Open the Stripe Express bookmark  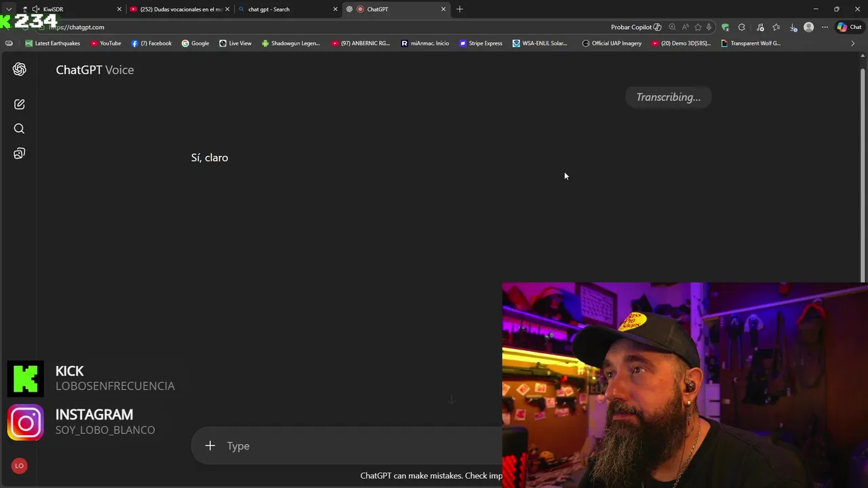tap(481, 43)
